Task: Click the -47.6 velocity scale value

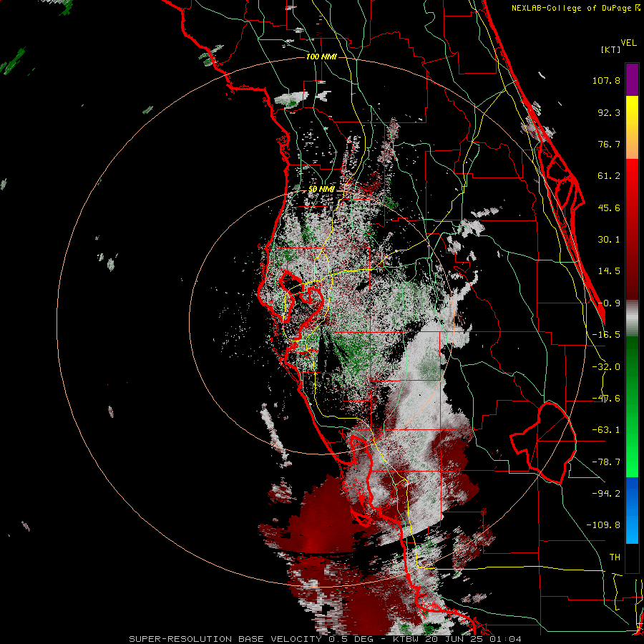Action: tap(606, 399)
